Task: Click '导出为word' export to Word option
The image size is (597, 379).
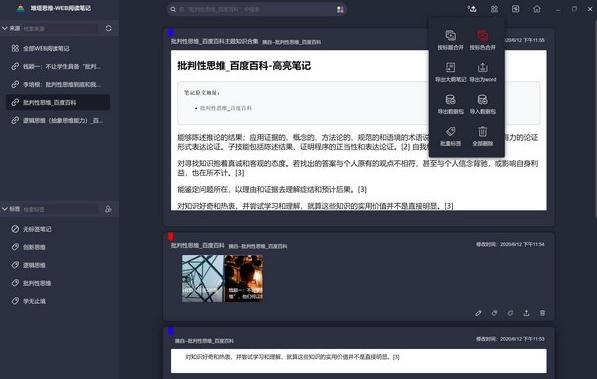Action: [x=482, y=72]
